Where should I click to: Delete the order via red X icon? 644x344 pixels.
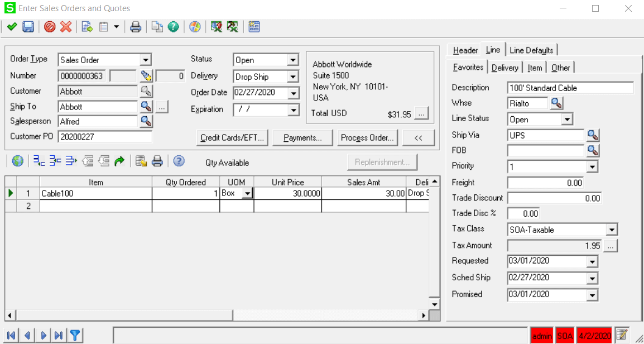(66, 26)
